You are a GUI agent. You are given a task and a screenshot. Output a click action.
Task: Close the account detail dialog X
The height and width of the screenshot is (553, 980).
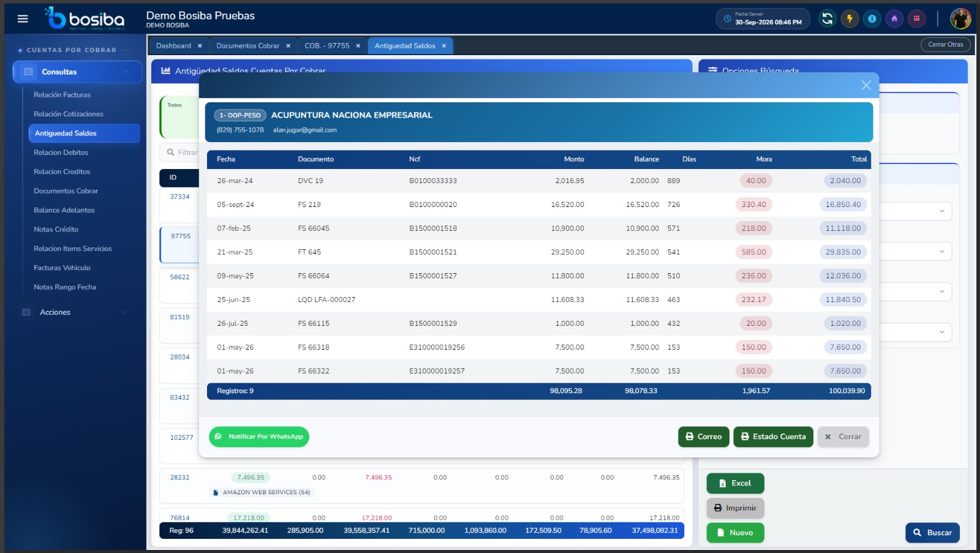[x=866, y=85]
